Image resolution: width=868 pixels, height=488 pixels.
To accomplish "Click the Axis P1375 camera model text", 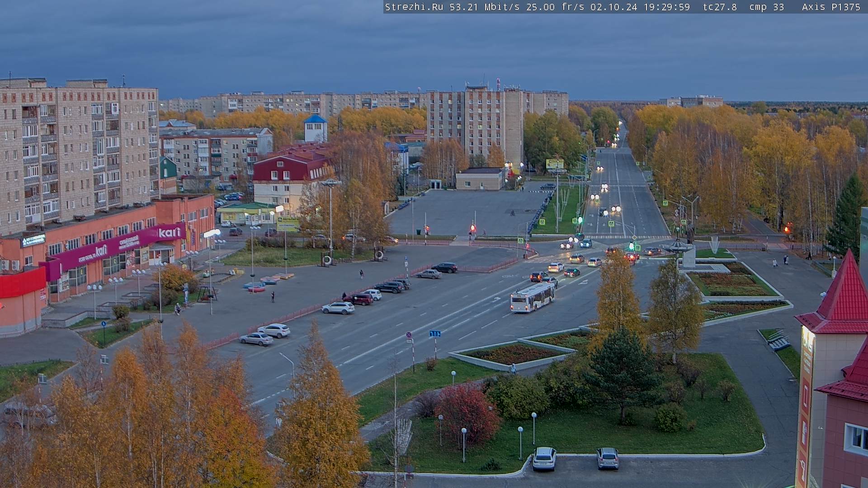I will [831, 7].
